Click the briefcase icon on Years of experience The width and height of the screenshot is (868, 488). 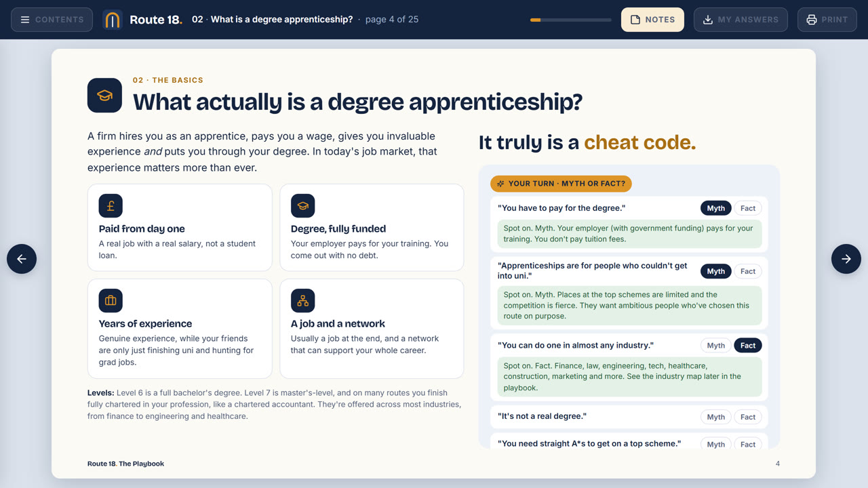click(111, 300)
